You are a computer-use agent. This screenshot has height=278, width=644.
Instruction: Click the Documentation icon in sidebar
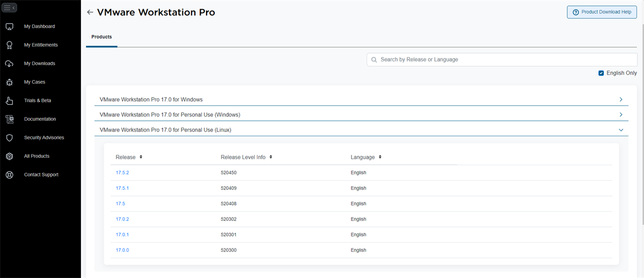(x=9, y=119)
